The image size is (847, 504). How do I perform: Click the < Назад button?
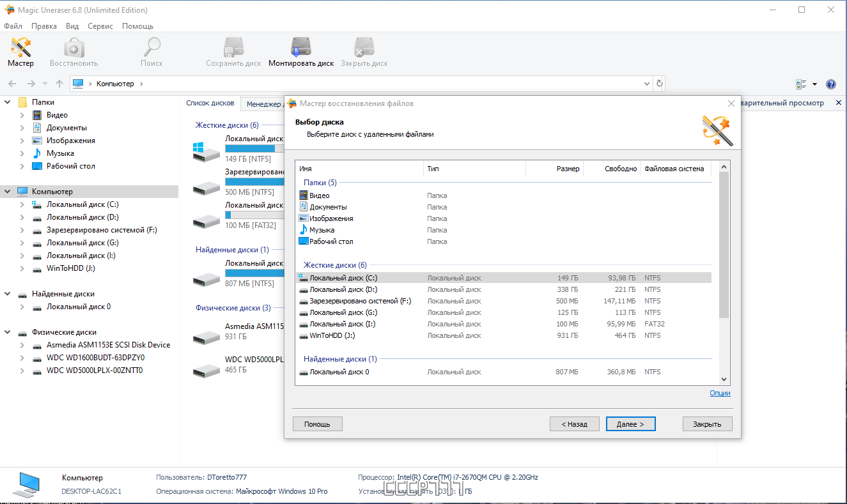(x=574, y=424)
